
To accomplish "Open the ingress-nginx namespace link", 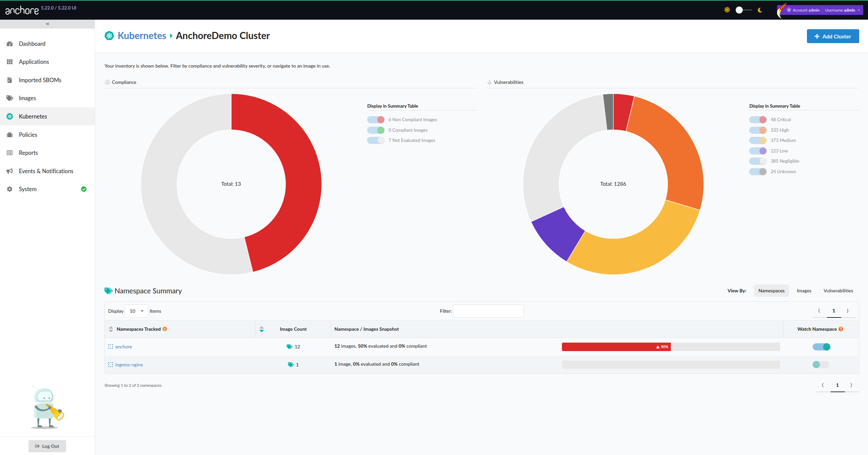I will coord(129,365).
